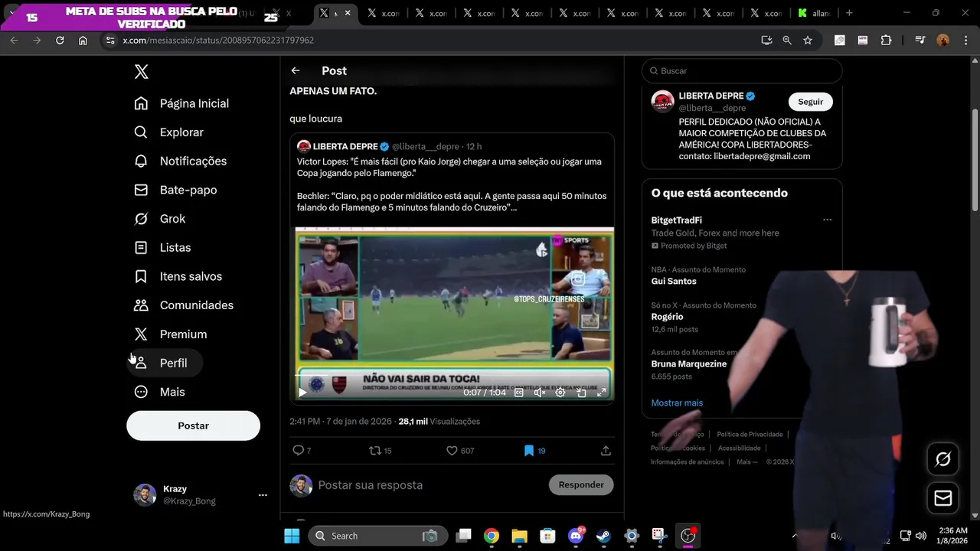The image size is (980, 551).
Task: Click the Buscar search field
Action: click(x=742, y=70)
